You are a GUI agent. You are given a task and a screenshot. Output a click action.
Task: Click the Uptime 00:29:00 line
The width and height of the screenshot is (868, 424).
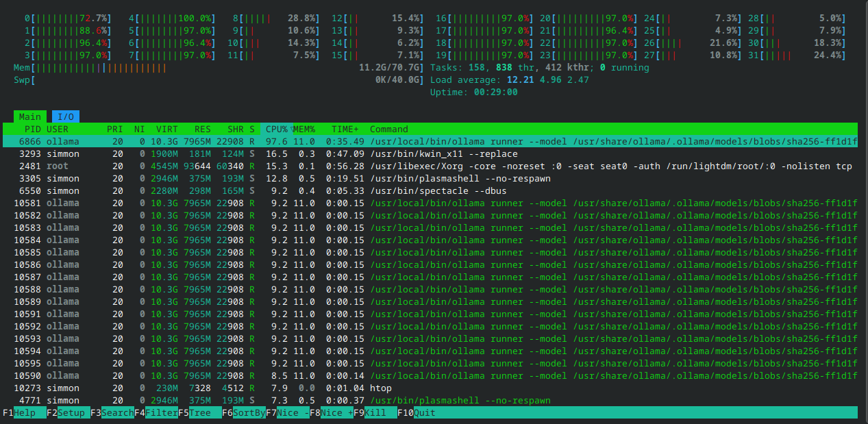[474, 92]
